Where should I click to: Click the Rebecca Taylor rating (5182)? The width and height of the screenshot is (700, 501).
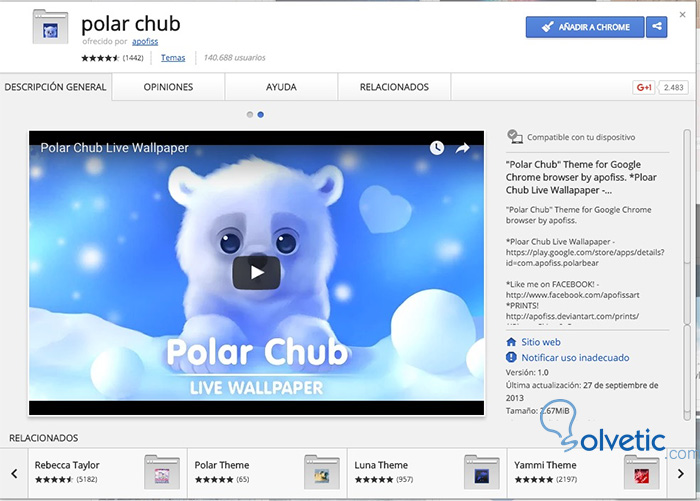(66, 480)
